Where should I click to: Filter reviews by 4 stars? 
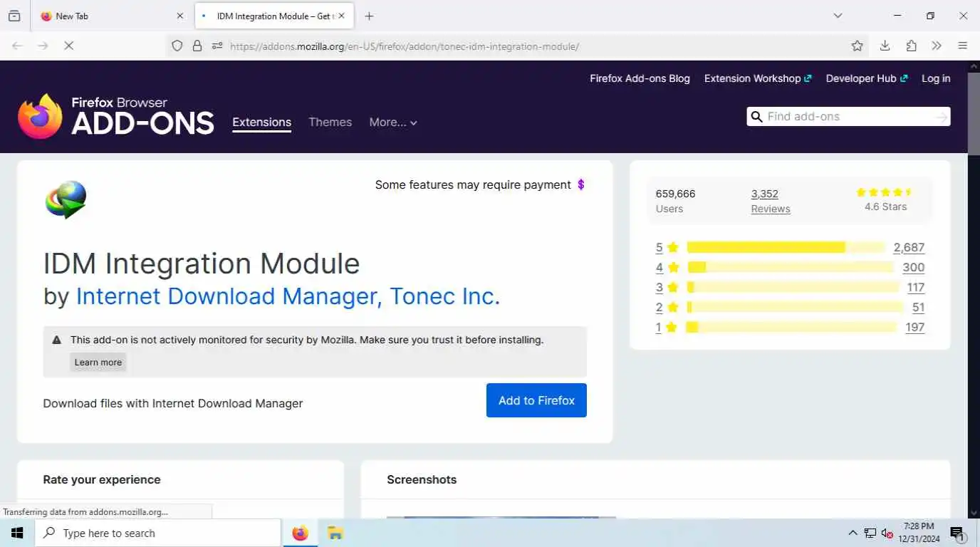[667, 267]
